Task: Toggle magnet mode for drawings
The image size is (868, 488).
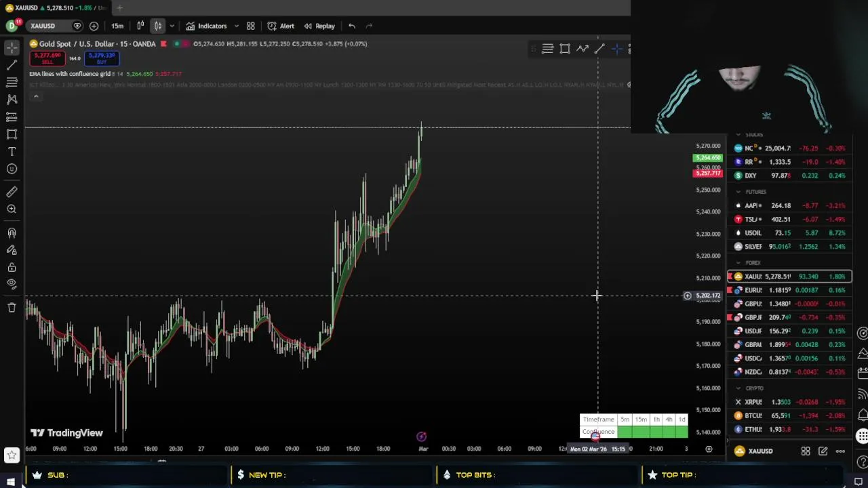Action: [12, 233]
